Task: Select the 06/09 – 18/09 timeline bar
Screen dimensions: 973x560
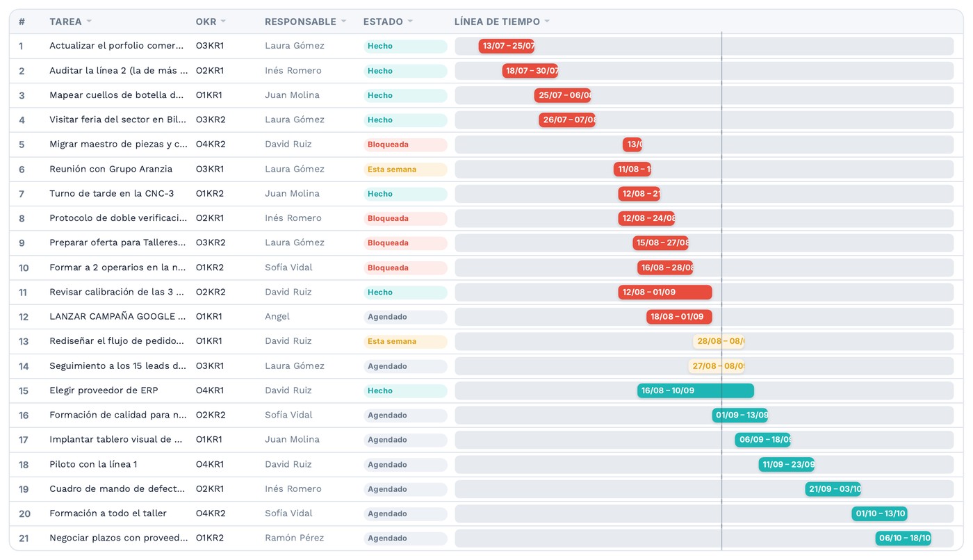Action: tap(763, 440)
